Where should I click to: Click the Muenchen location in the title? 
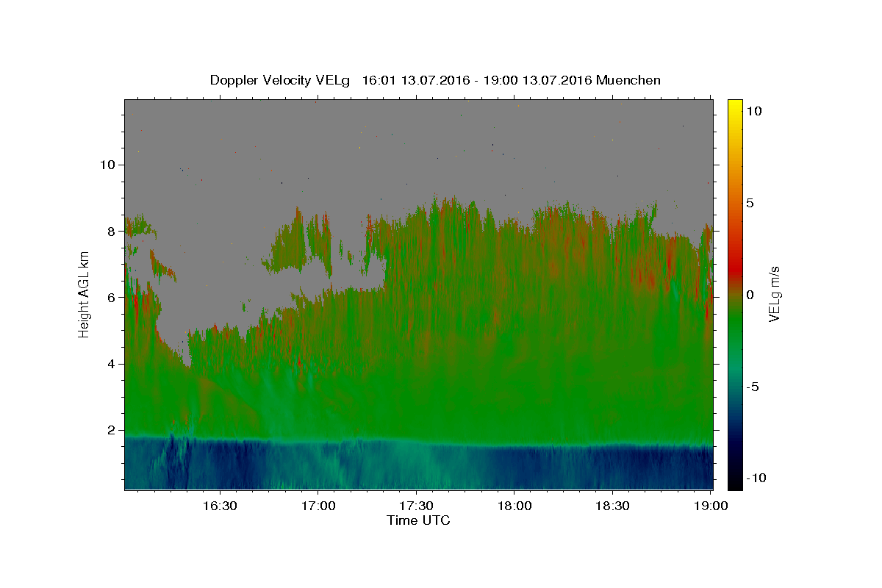coord(628,80)
